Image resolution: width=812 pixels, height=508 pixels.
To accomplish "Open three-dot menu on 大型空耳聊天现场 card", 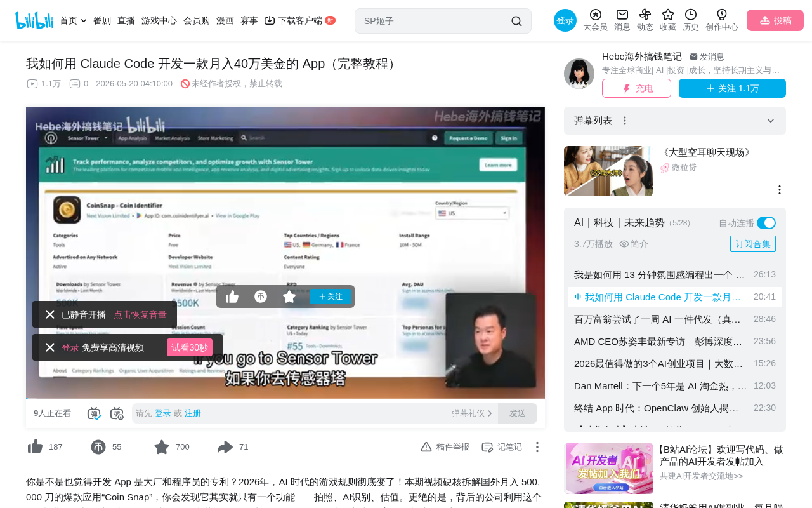I will pos(780,190).
